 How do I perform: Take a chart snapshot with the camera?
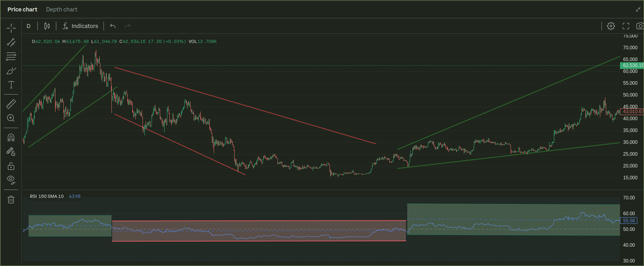(x=640, y=26)
